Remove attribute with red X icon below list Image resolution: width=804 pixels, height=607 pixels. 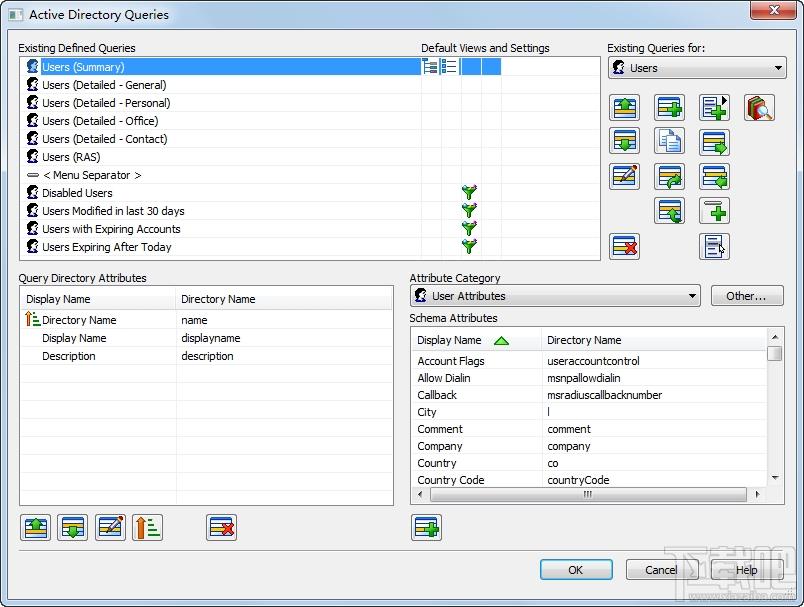point(222,528)
